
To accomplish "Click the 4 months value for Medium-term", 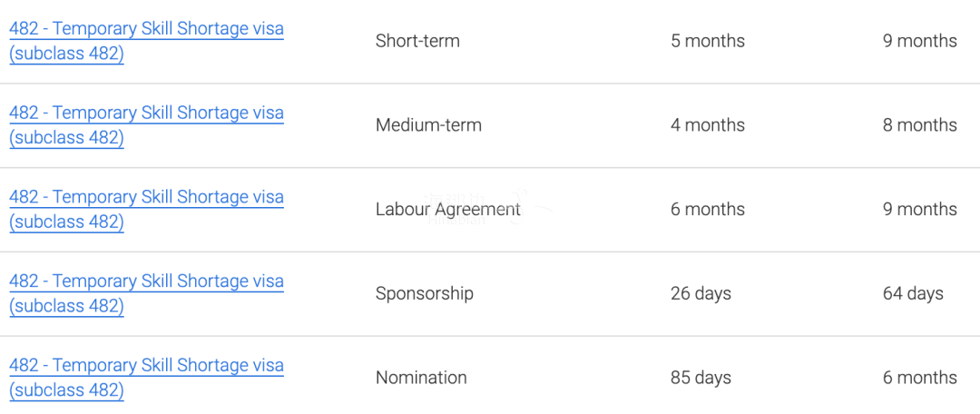I will pos(708,125).
